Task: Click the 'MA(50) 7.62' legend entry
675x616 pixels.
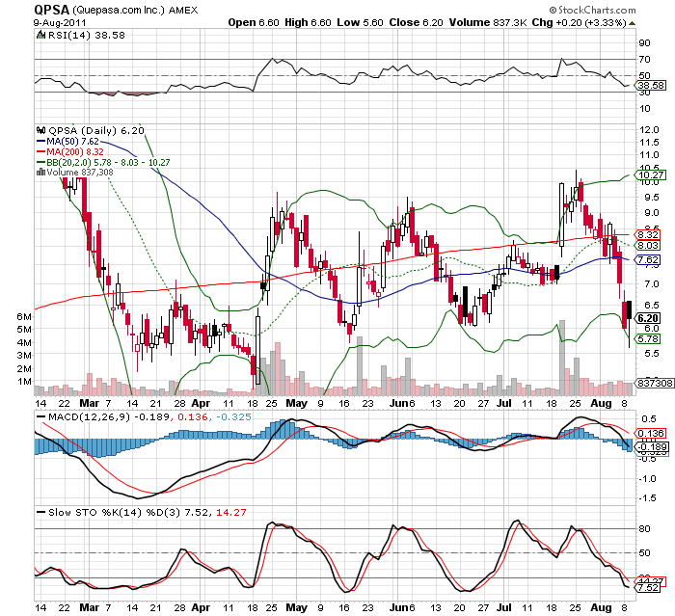Action: pyautogui.click(x=72, y=141)
